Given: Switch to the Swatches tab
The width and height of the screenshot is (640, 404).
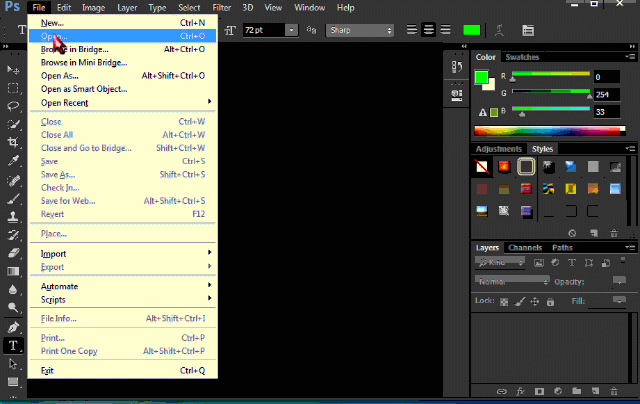Looking at the screenshot, I should coord(522,57).
